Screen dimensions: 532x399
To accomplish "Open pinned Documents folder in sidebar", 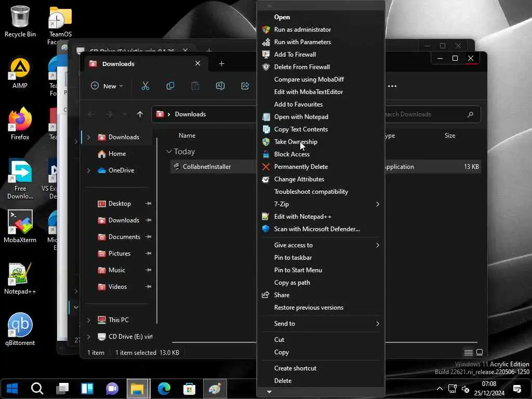I will (124, 237).
